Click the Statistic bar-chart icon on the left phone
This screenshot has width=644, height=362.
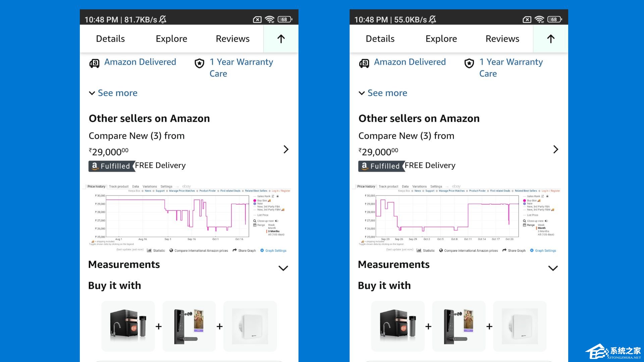point(149,250)
